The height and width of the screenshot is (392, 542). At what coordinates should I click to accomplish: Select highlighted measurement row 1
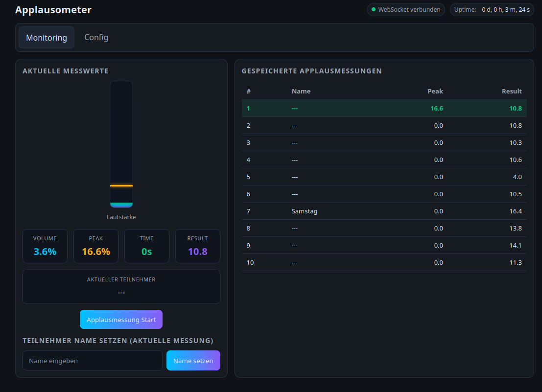click(384, 108)
